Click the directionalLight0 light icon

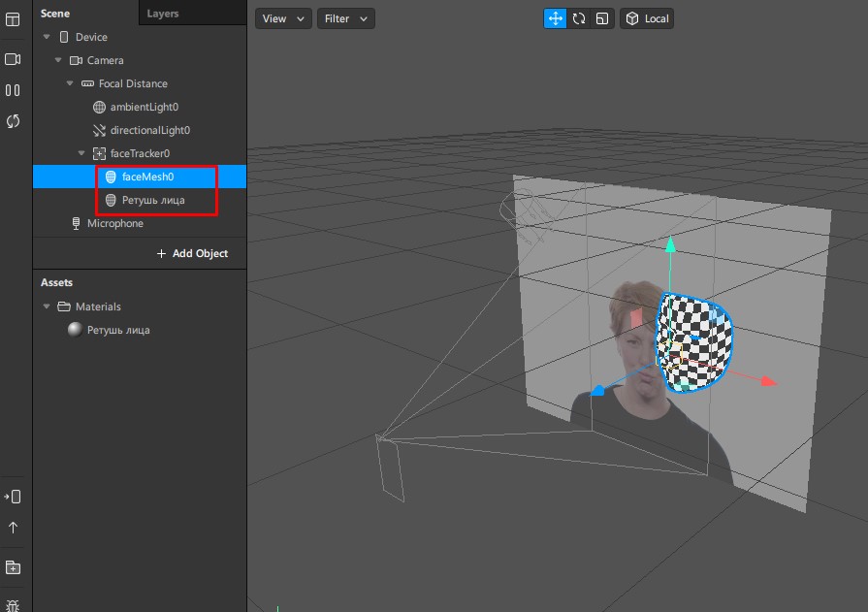click(x=99, y=130)
